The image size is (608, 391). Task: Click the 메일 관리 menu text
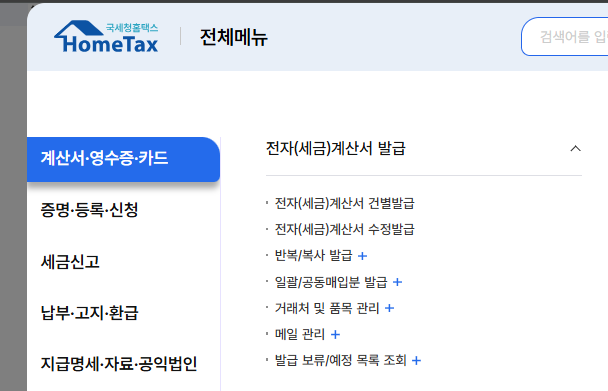[300, 334]
